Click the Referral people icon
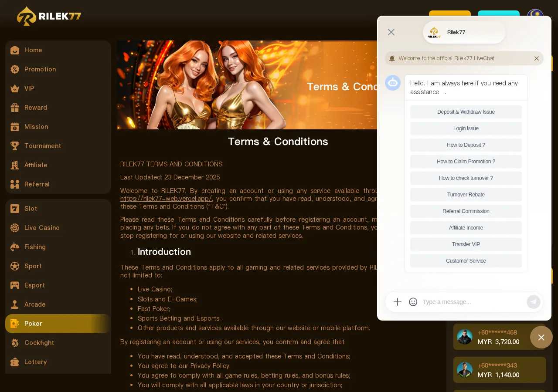 (15, 184)
